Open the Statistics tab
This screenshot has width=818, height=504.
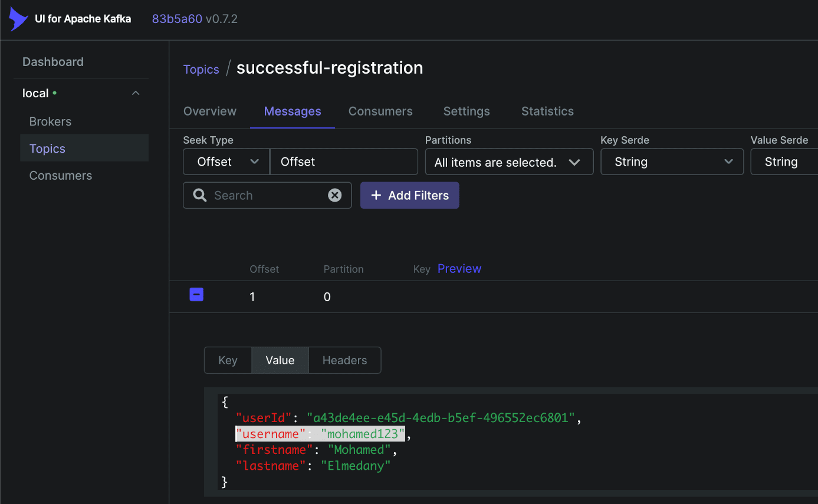pos(547,111)
